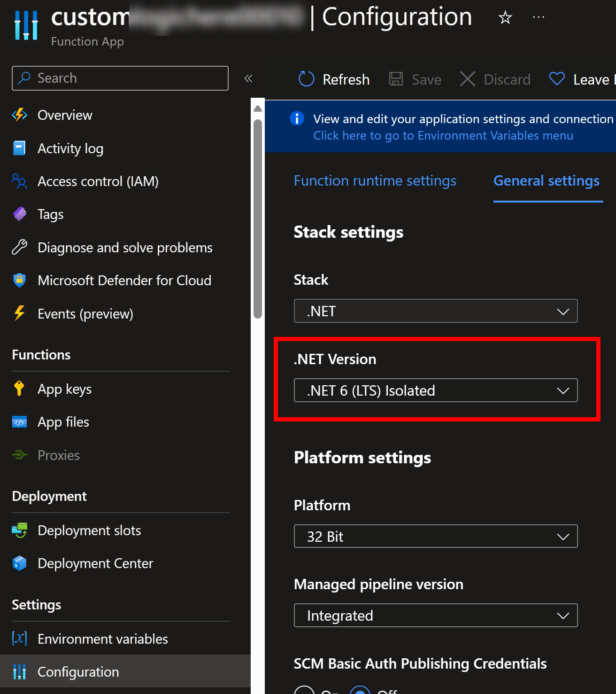Click the Configuration sliders icon in sidebar
Viewport: 616px width, 694px height.
(19, 671)
